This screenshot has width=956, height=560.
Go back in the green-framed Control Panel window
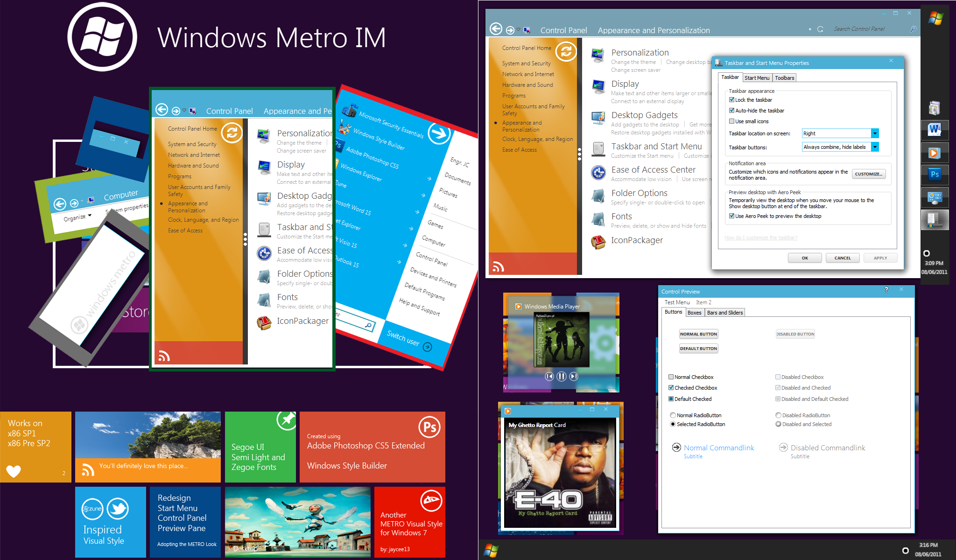[162, 110]
